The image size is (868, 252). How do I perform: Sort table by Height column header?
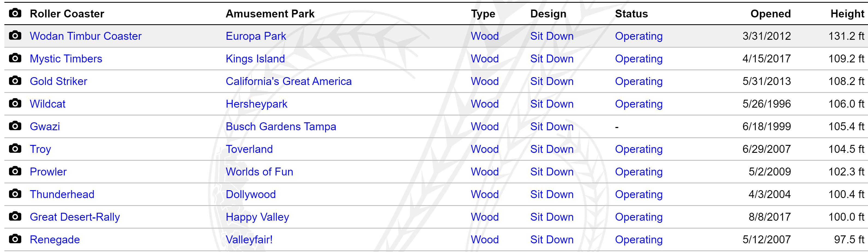pos(847,14)
